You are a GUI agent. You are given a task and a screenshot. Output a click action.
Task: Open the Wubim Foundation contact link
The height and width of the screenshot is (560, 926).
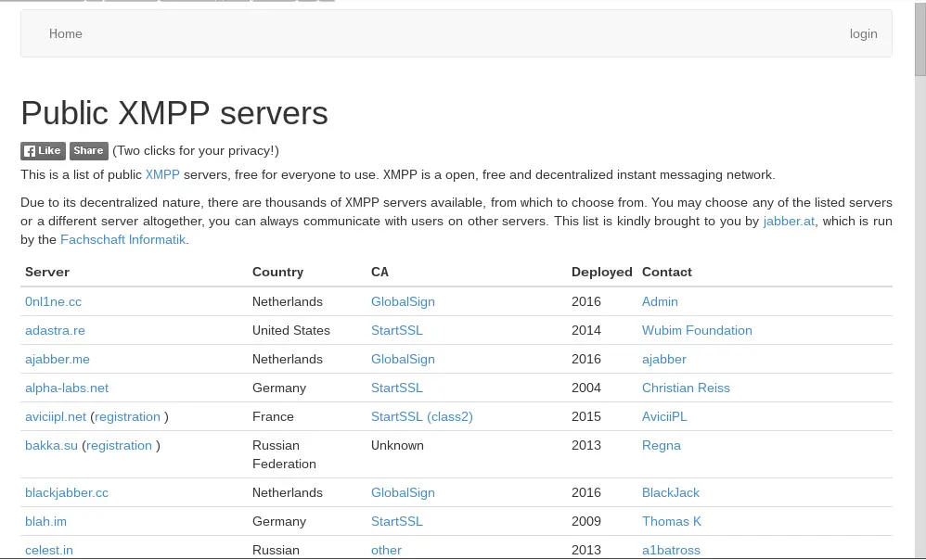697,330
